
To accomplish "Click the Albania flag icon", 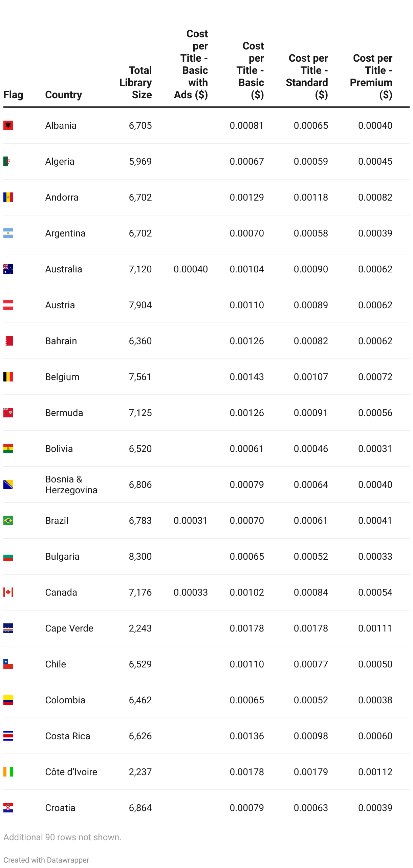I will pos(8,125).
